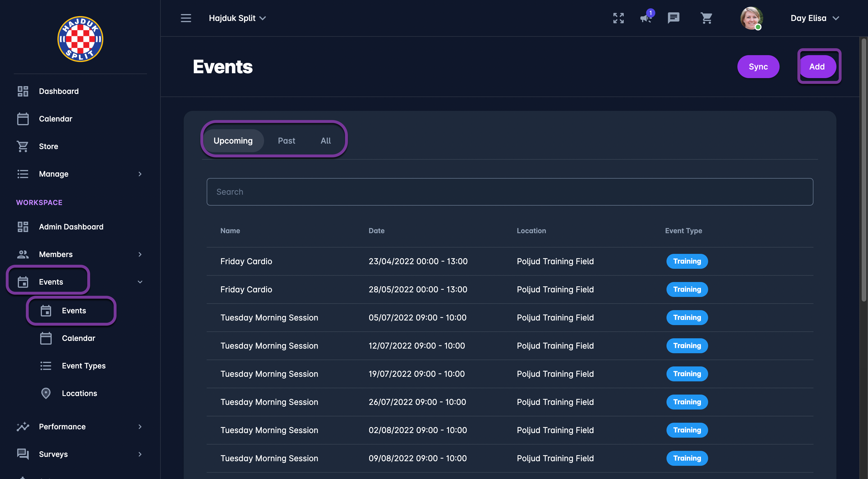Expand the Members submenu chevron
This screenshot has height=479, width=868.
click(140, 254)
